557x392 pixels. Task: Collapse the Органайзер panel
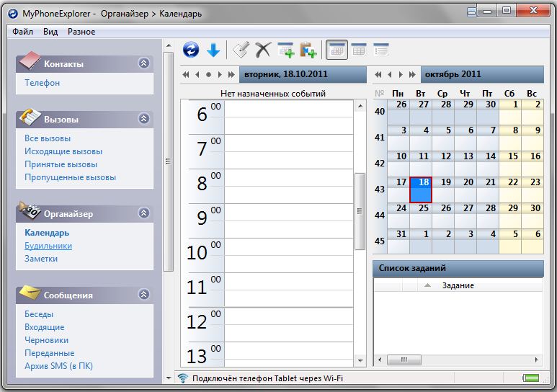[x=143, y=213]
